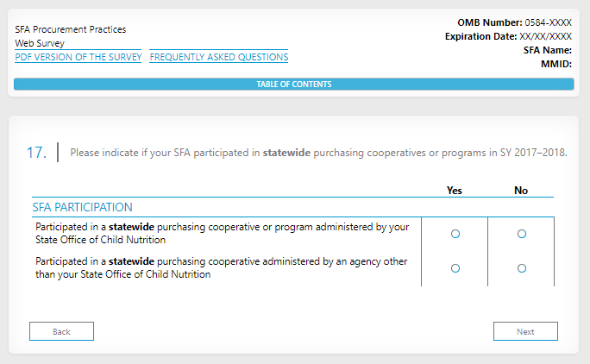This screenshot has width=590, height=364.
Task: Click the SFA Procurement Practices title
Action: [x=71, y=29]
